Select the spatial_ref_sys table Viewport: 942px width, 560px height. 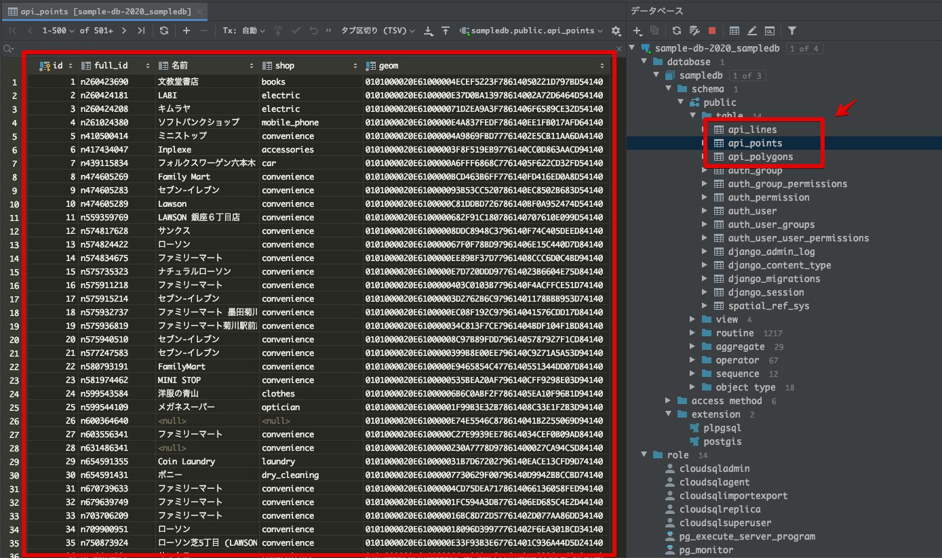tap(768, 306)
